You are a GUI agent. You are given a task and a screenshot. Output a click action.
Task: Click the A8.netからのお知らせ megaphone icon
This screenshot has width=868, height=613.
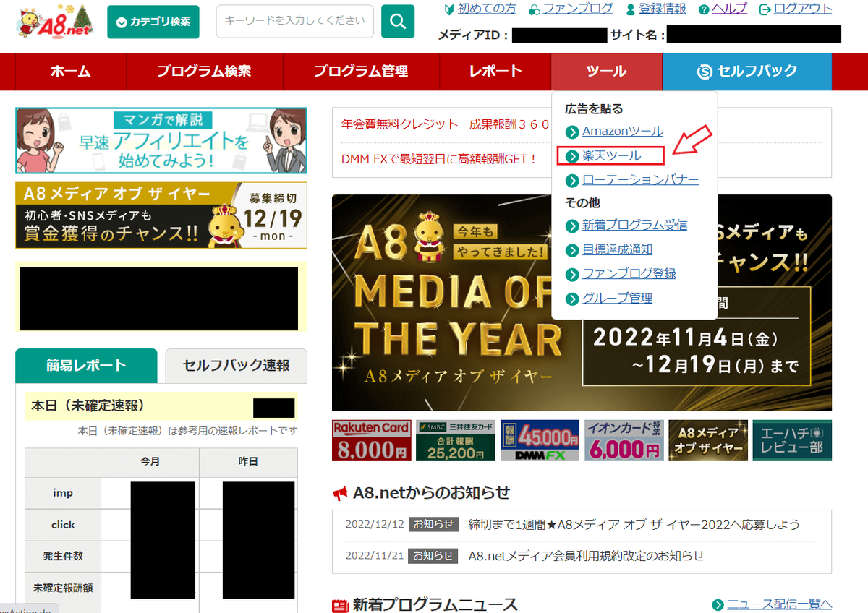coord(340,493)
